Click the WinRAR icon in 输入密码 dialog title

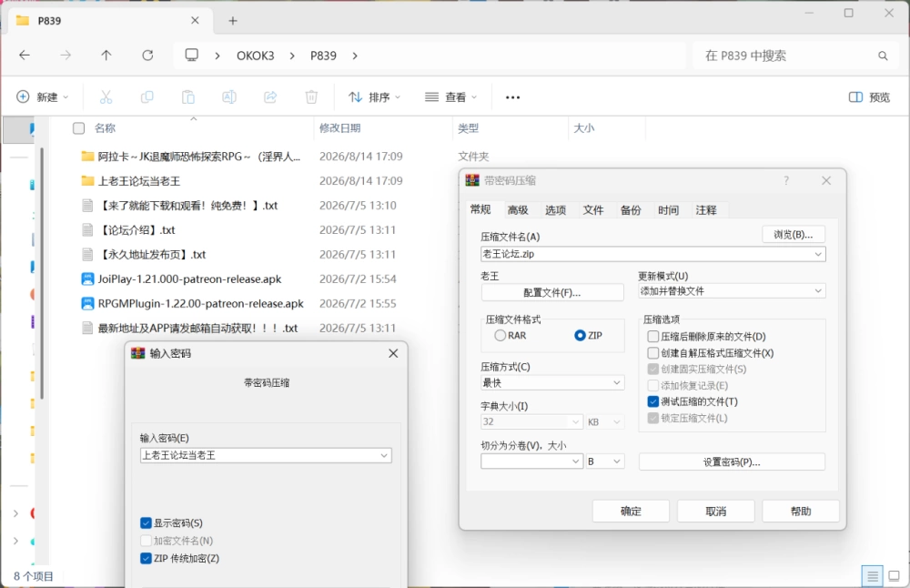click(137, 353)
